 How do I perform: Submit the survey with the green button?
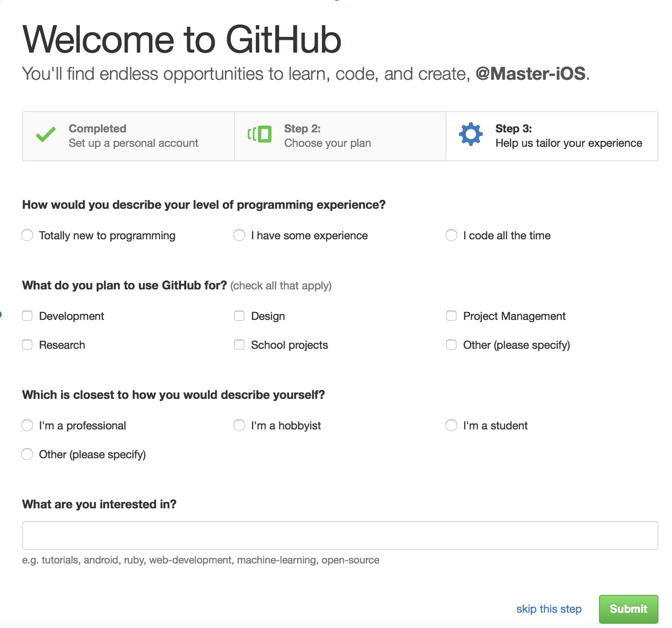click(x=628, y=609)
